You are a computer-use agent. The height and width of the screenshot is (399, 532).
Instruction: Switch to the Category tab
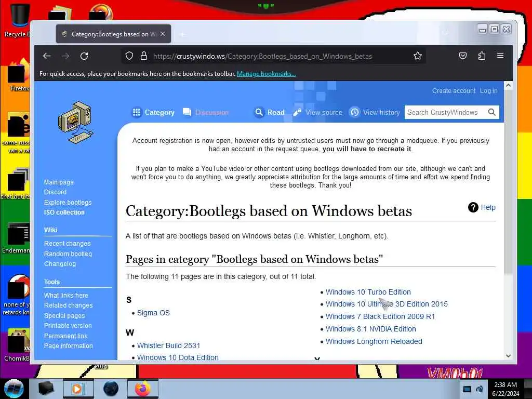(x=153, y=112)
